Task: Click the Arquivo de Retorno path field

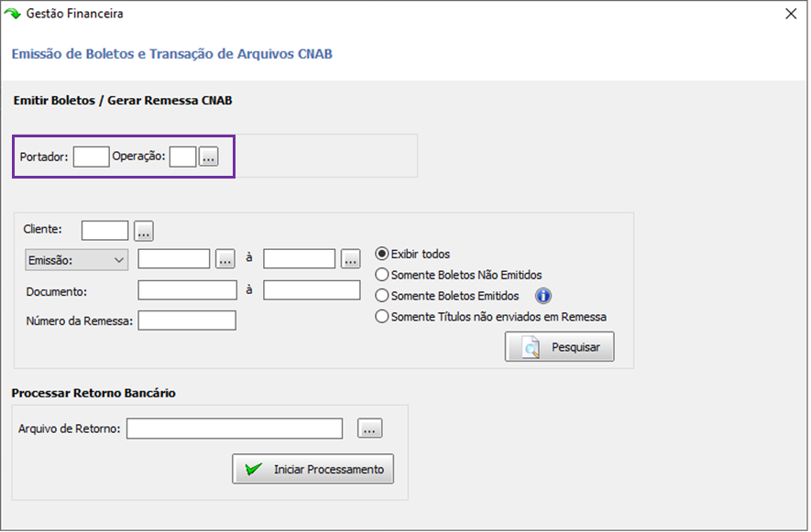Action: 235,429
